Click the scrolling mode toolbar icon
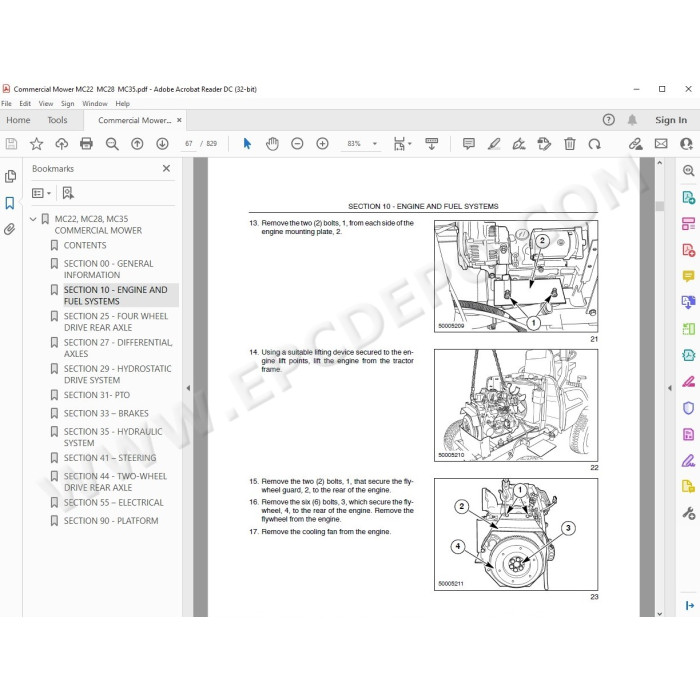The image size is (700, 700). point(431,144)
